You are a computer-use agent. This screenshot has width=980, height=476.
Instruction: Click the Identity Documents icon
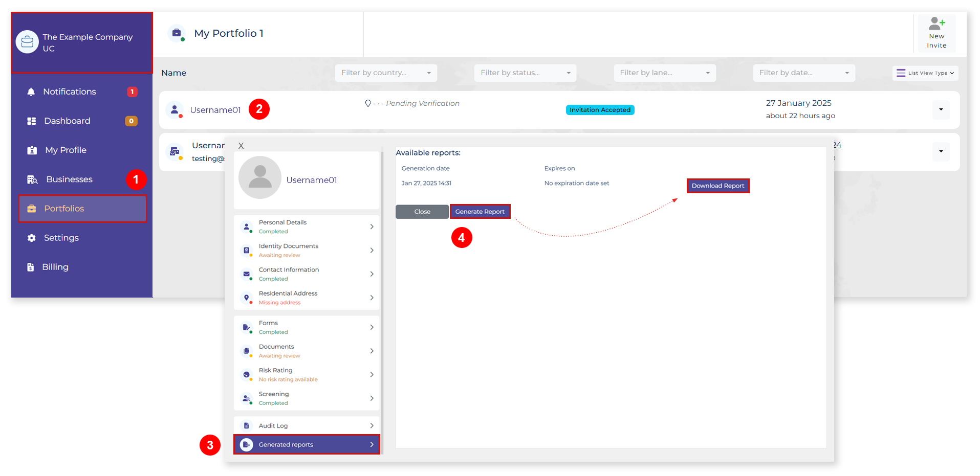coord(246,250)
